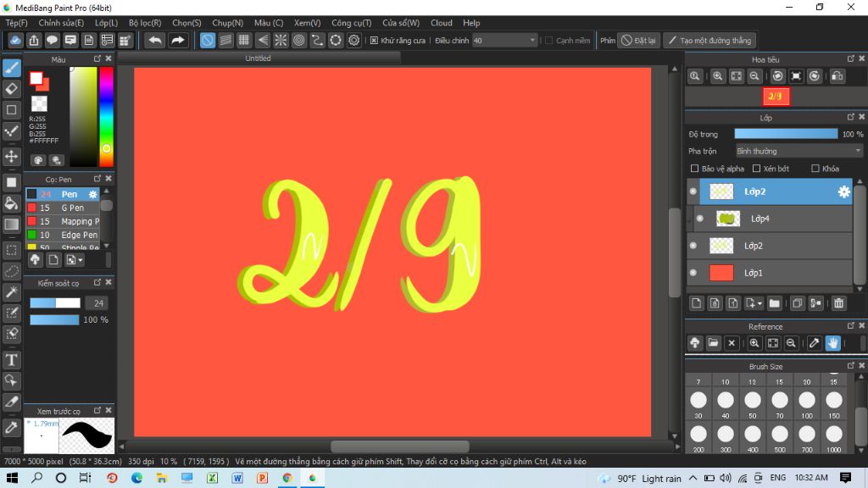Hide the Lớp4 layer
Viewport: 868px width, 488px height.
[x=699, y=219]
